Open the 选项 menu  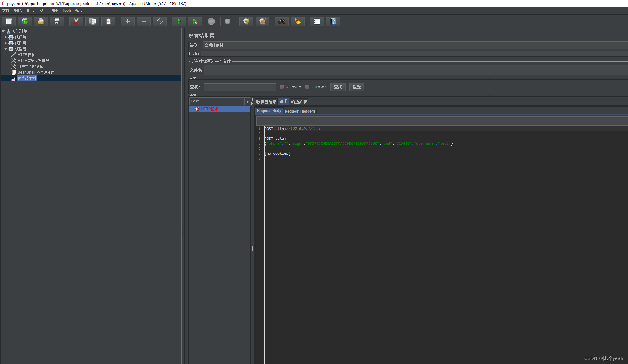click(x=54, y=11)
